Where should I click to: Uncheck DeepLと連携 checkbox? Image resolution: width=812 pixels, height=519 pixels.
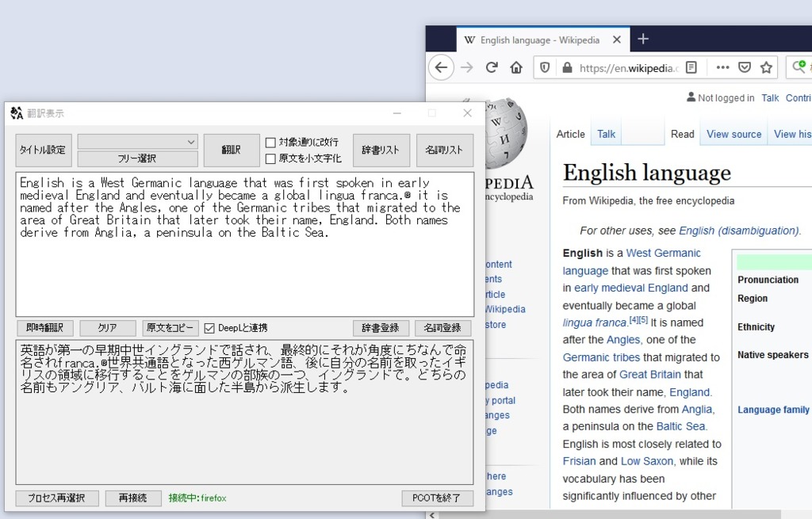(x=209, y=328)
